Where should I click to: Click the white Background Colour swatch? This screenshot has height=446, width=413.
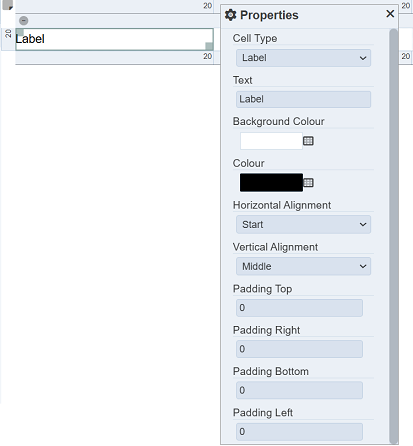coord(271,141)
